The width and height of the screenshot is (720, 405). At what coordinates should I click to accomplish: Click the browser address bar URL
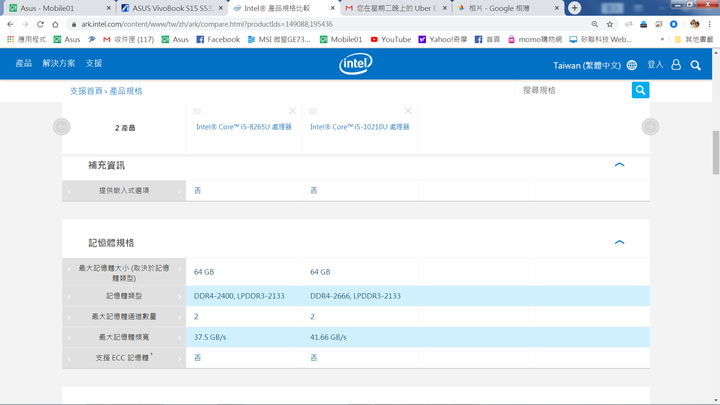(207, 24)
